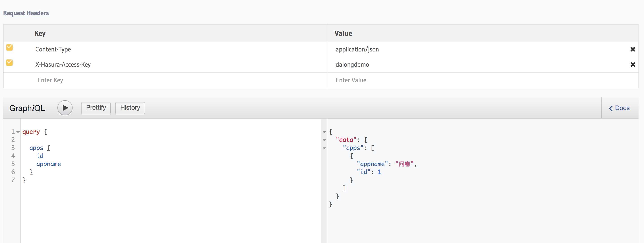Click the Enter Value input field

483,79
